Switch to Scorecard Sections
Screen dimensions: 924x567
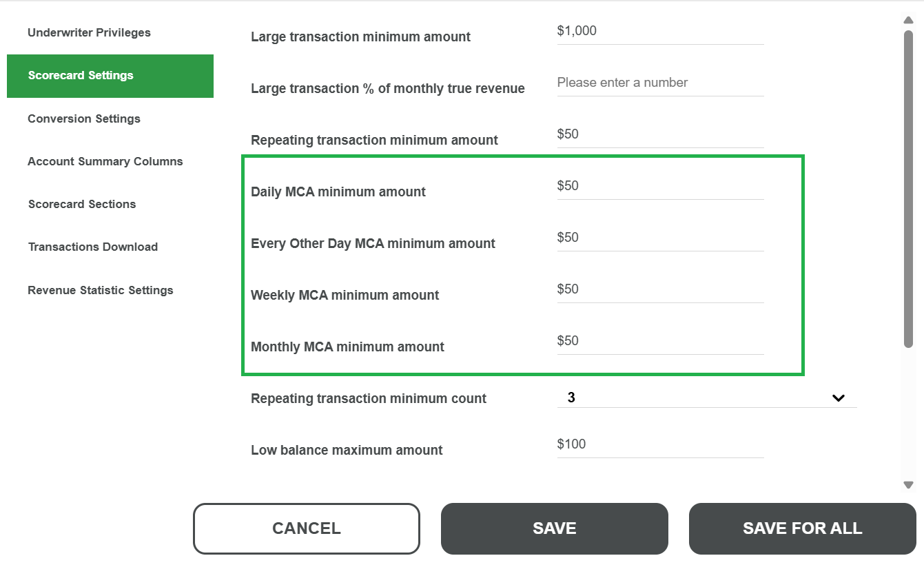pyautogui.click(x=82, y=204)
